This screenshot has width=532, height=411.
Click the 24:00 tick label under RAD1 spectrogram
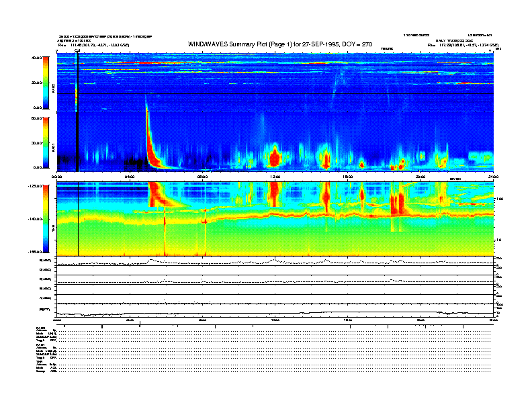(x=493, y=177)
